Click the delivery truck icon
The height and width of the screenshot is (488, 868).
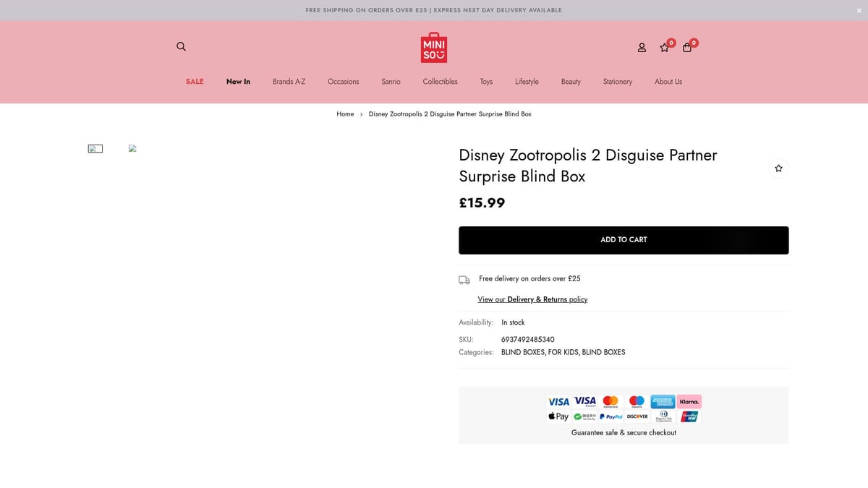tap(464, 280)
